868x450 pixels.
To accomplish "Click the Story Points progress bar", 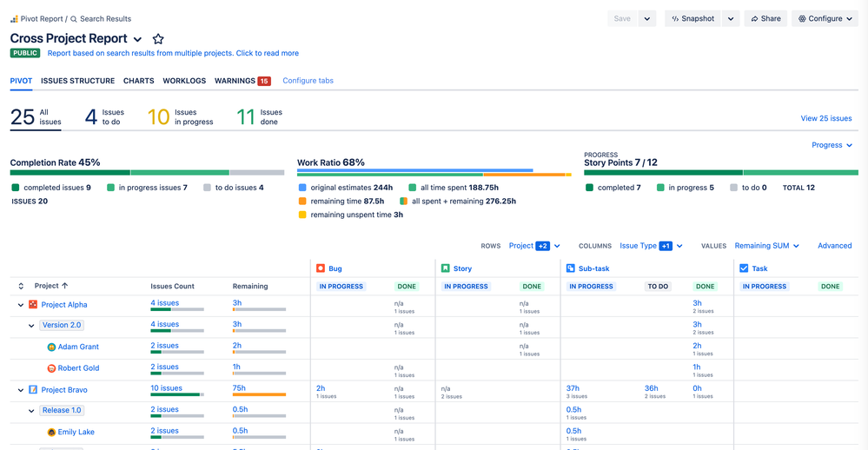I will [x=721, y=173].
